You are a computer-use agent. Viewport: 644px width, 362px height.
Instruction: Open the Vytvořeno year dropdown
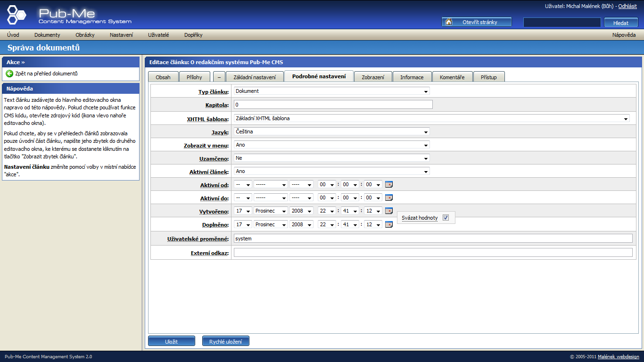[x=302, y=211]
